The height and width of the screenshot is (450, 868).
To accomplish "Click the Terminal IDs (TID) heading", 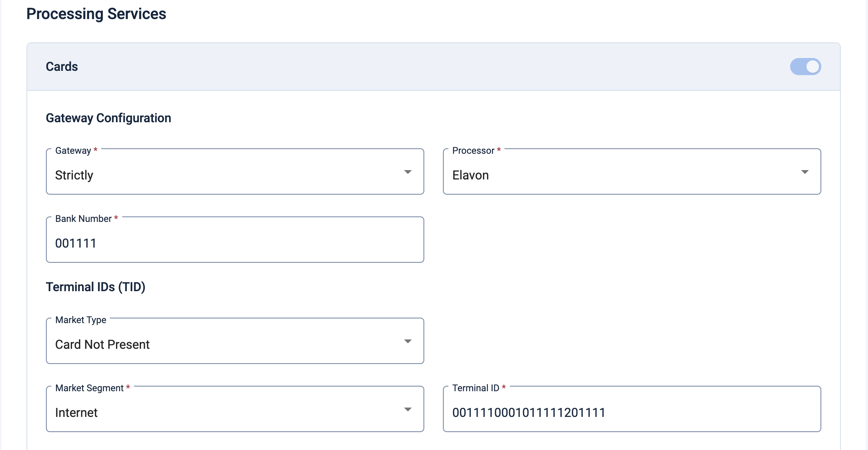I will (x=95, y=287).
